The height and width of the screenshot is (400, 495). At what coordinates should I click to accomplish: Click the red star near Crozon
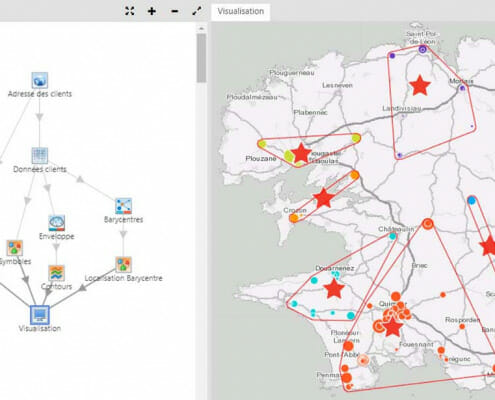coord(324,198)
